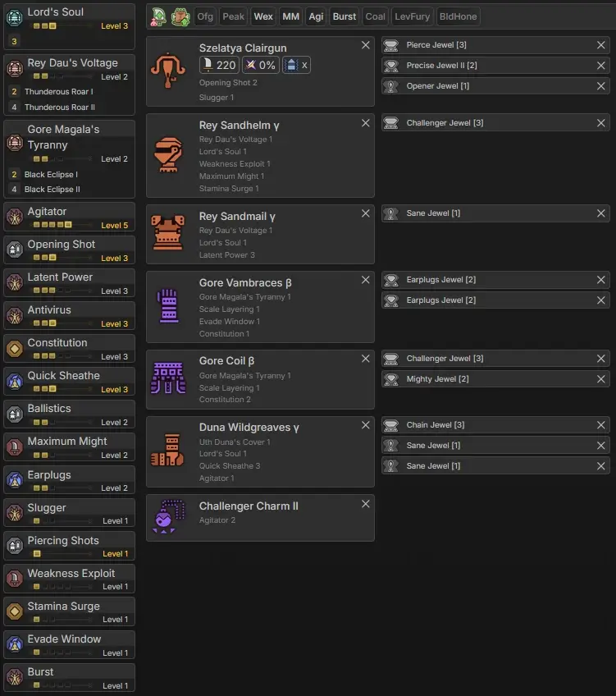Toggle the Wex buff on
This screenshot has height=696, width=616.
[263, 16]
